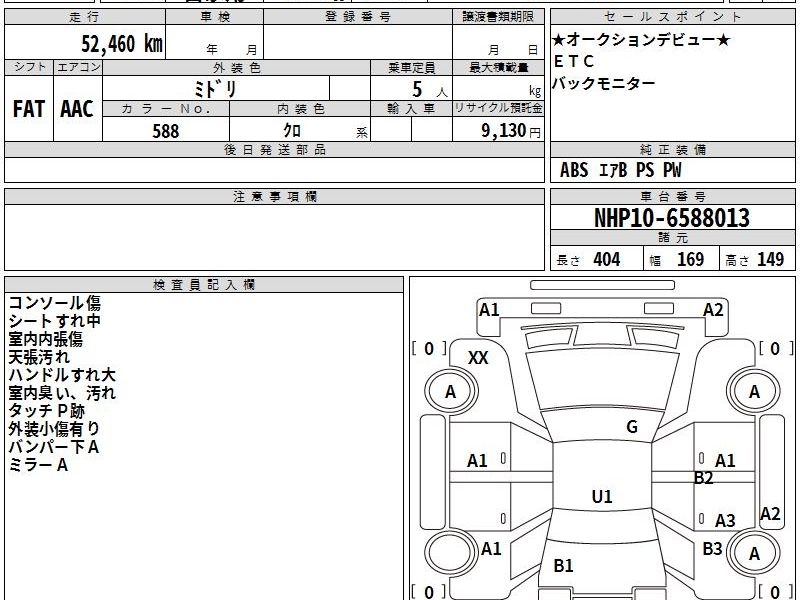Viewport: 800px width, 600px height.
Task: Click the 輸入車 header
Action: coord(412,108)
